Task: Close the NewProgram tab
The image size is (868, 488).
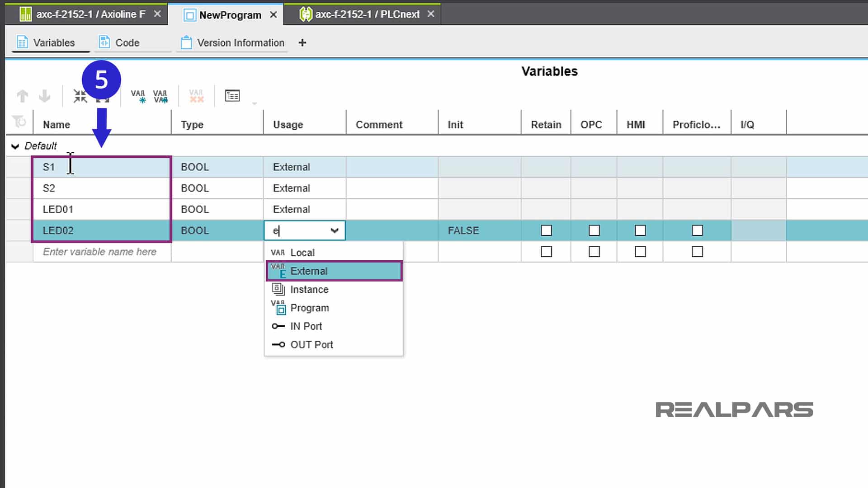Action: pyautogui.click(x=274, y=15)
